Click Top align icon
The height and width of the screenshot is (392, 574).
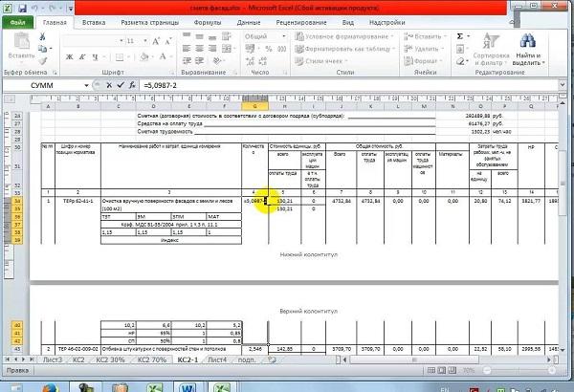[187, 36]
